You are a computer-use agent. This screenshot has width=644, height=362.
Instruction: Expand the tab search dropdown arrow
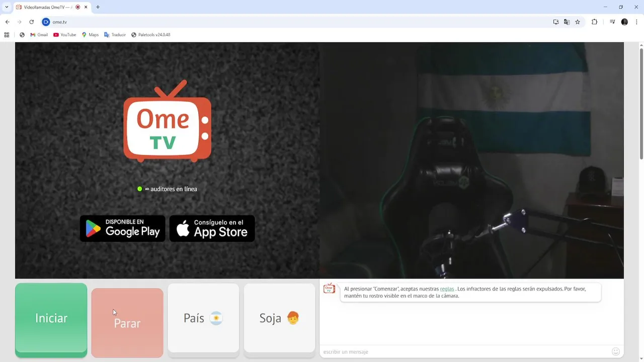[x=7, y=7]
